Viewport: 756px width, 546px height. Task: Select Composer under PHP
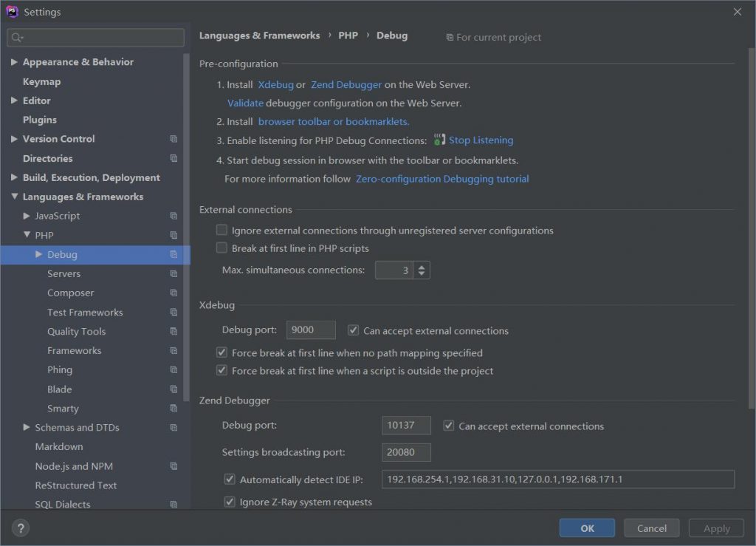pos(70,293)
